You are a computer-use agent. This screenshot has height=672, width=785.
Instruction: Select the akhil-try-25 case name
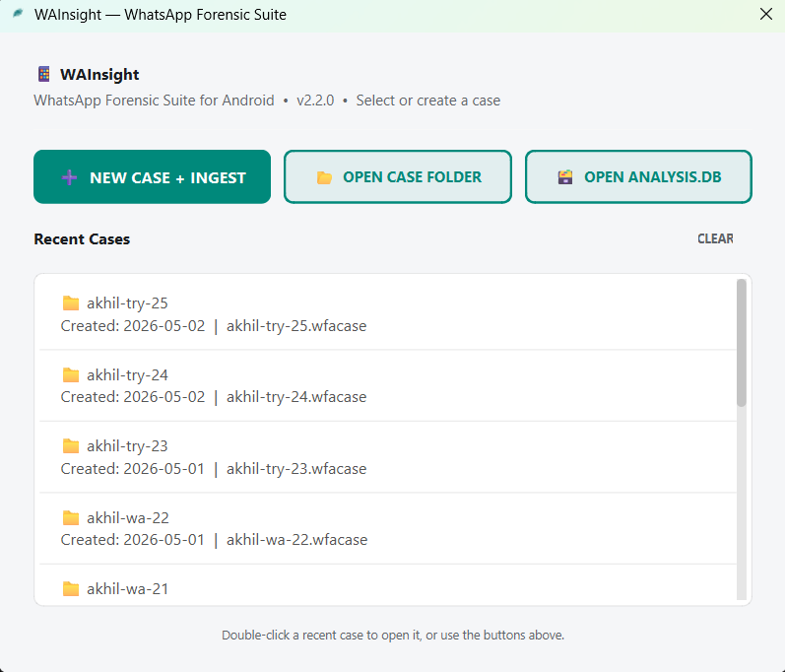point(127,302)
